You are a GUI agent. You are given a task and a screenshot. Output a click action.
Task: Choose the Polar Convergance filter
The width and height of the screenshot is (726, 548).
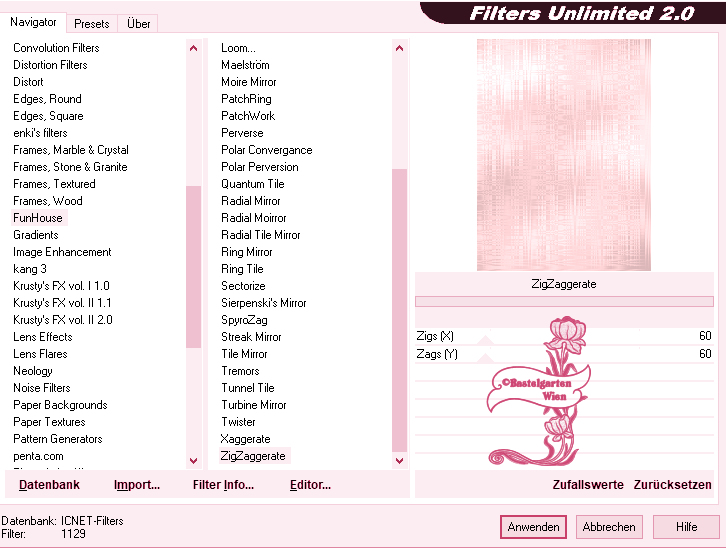point(267,150)
